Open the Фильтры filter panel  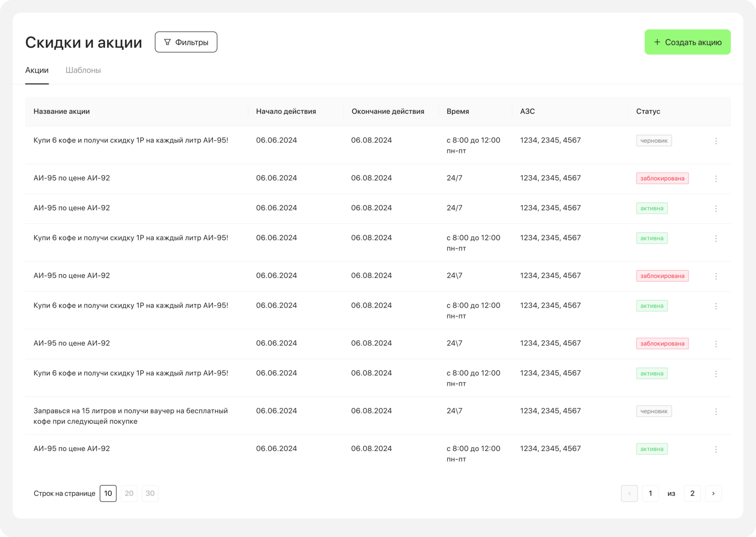coord(186,42)
